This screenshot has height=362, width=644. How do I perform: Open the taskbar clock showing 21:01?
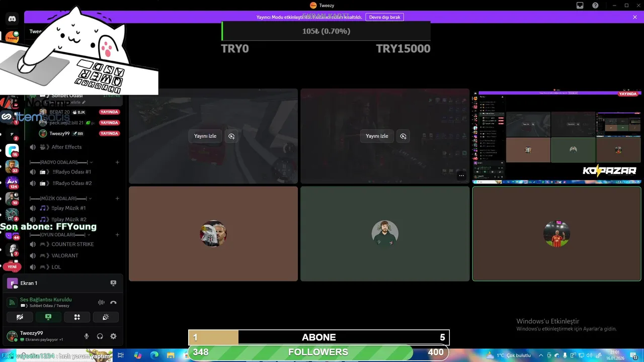point(615,355)
